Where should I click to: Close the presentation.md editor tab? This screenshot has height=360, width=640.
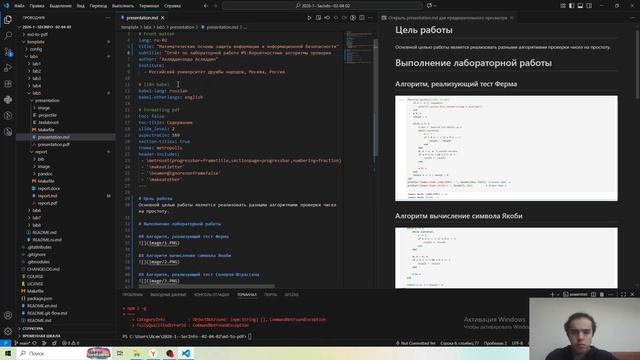[x=162, y=18]
